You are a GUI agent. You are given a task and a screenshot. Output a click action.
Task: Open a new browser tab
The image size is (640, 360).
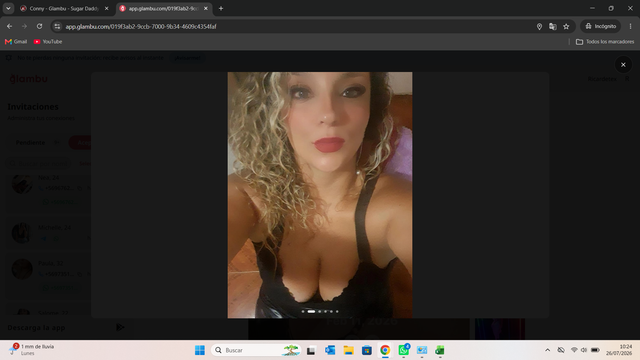click(221, 8)
